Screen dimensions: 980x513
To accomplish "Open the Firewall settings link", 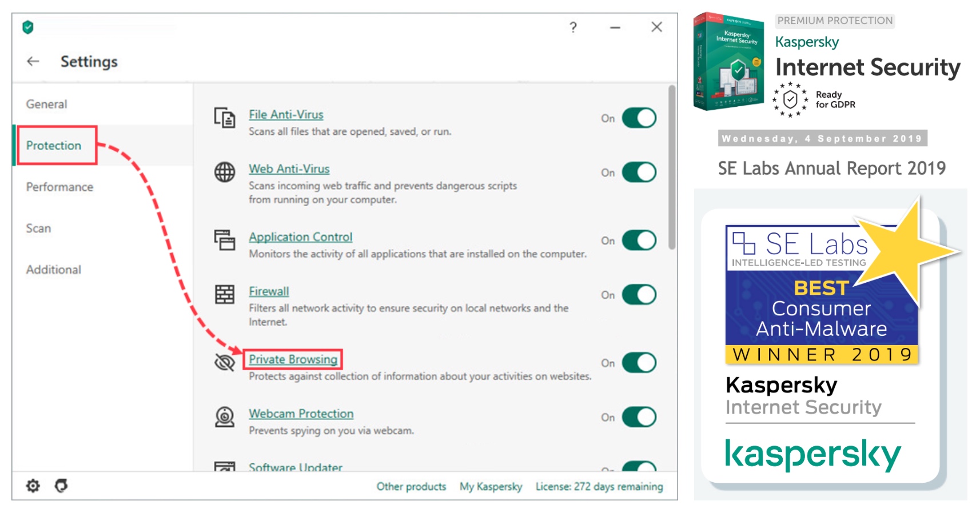I will tap(269, 291).
